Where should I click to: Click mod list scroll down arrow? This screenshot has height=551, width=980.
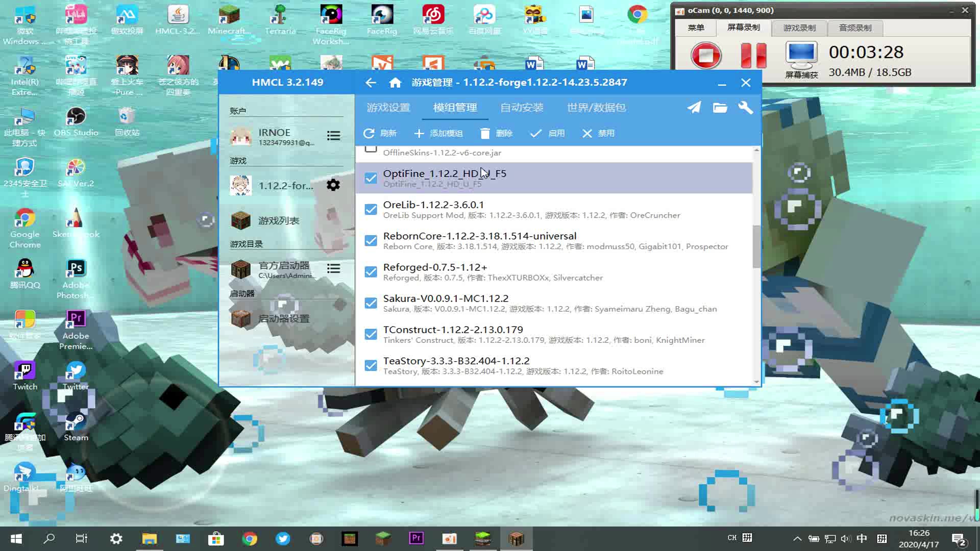[x=756, y=382]
